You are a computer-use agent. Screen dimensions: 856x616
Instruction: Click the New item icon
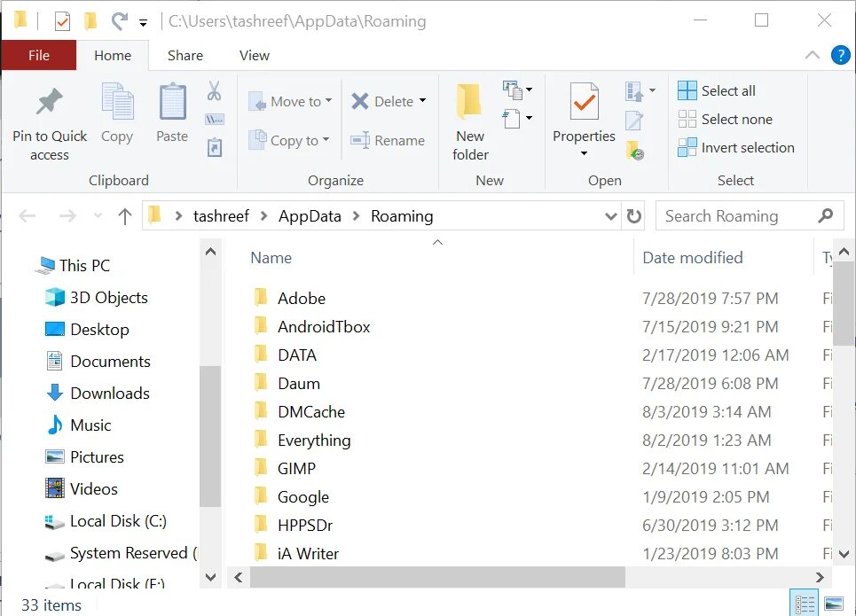(513, 90)
